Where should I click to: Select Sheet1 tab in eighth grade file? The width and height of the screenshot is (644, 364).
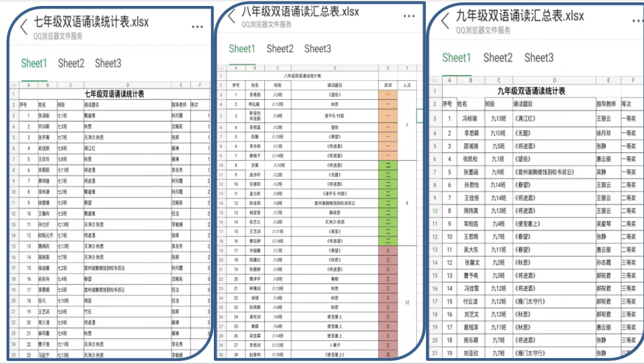(242, 49)
